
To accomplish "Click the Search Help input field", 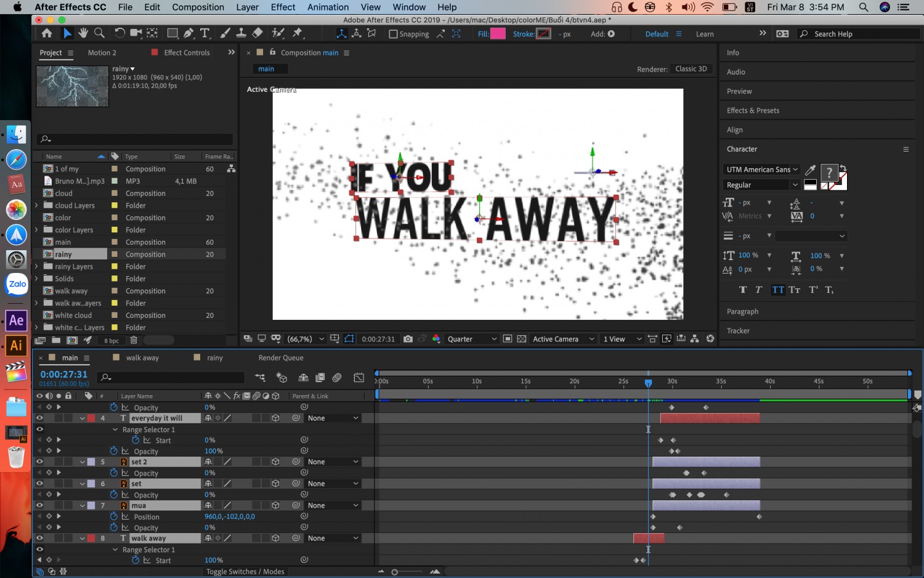I will tap(857, 34).
